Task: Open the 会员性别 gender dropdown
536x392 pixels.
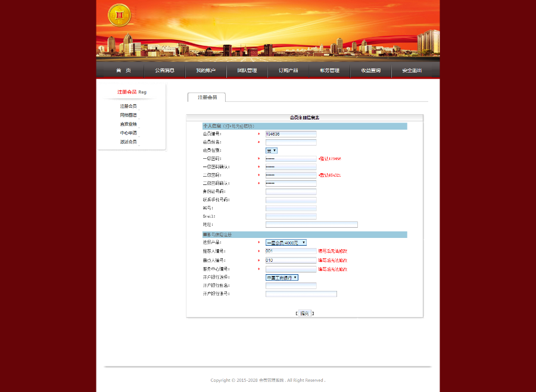Action: tap(271, 150)
